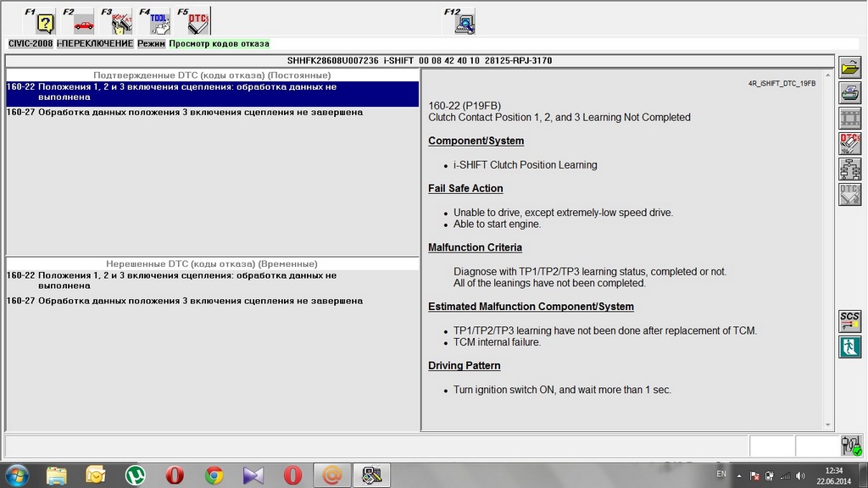Click the F2 vehicle selection car icon
Viewport: 868px width, 488px height.
click(x=78, y=21)
